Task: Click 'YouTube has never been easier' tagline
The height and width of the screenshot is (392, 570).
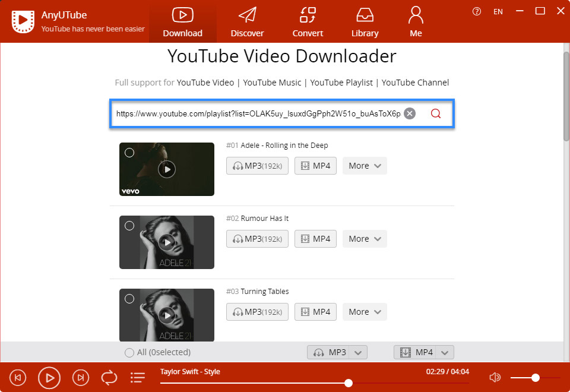Action: click(x=93, y=29)
